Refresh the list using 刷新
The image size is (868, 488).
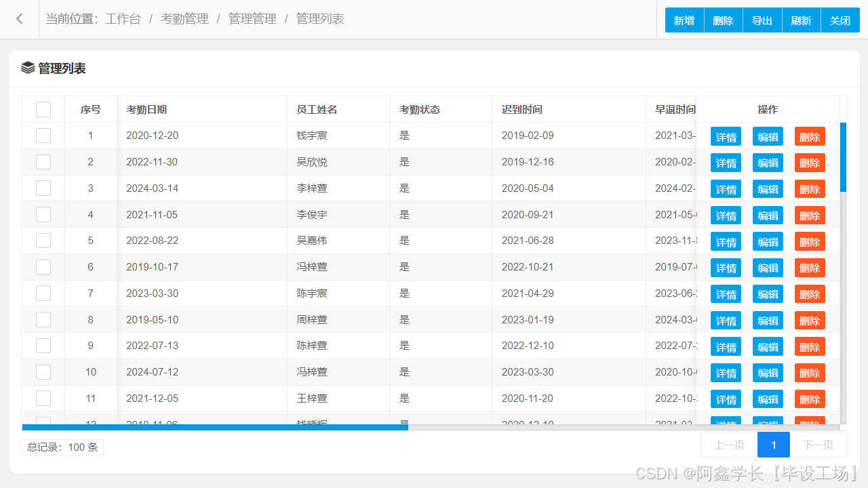pos(801,20)
